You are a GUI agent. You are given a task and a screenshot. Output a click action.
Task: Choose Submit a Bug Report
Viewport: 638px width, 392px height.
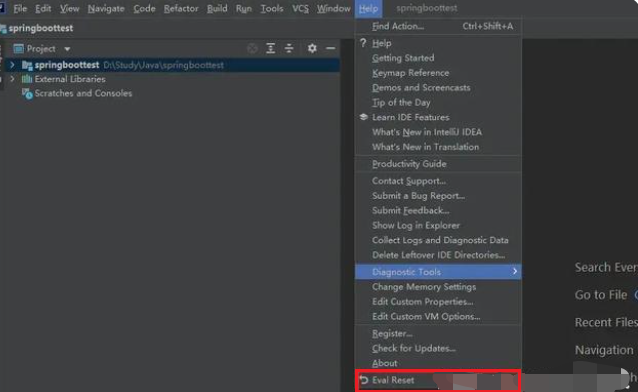click(438, 196)
